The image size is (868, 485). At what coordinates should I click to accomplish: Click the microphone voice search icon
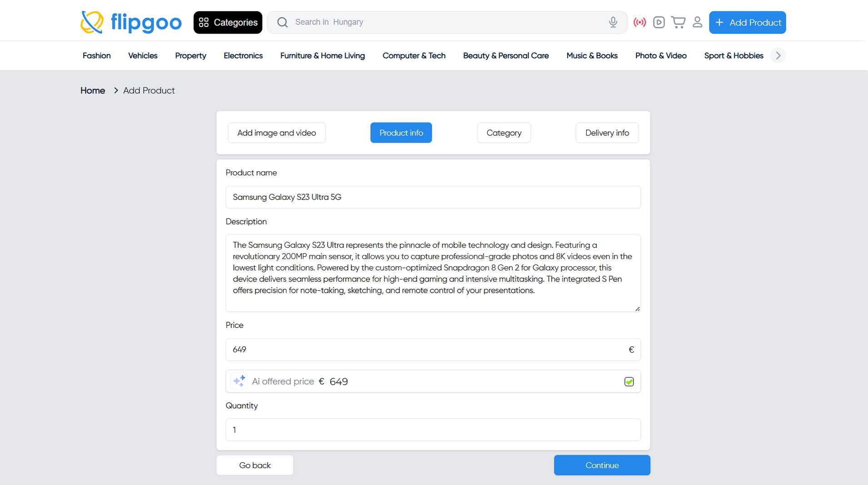pos(613,22)
